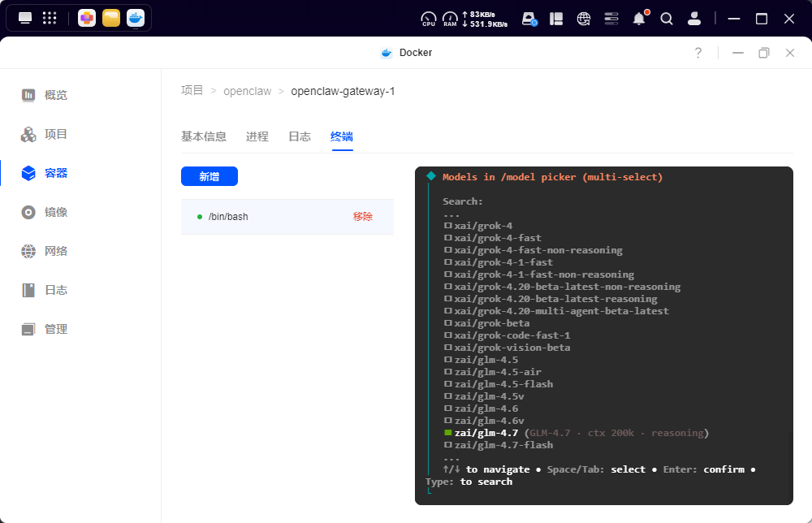Image resolution: width=812 pixels, height=523 pixels.
Task: Select the 容器 containers icon in sidebar
Action: 28,173
